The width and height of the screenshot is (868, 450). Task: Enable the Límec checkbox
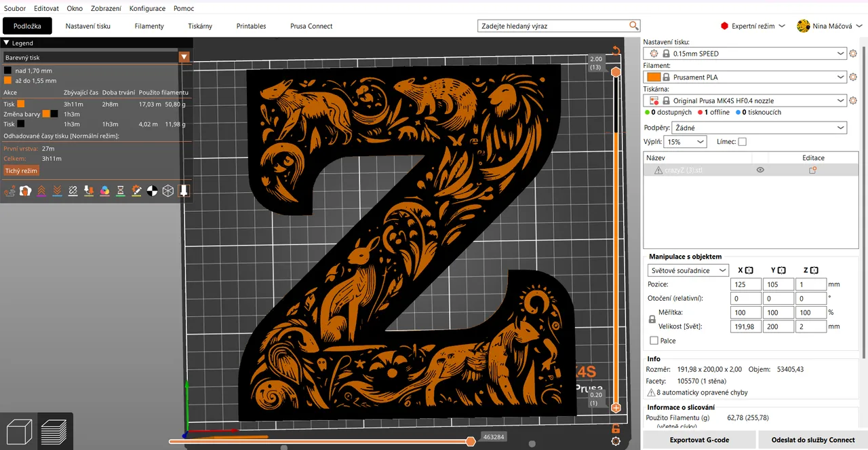[742, 142]
